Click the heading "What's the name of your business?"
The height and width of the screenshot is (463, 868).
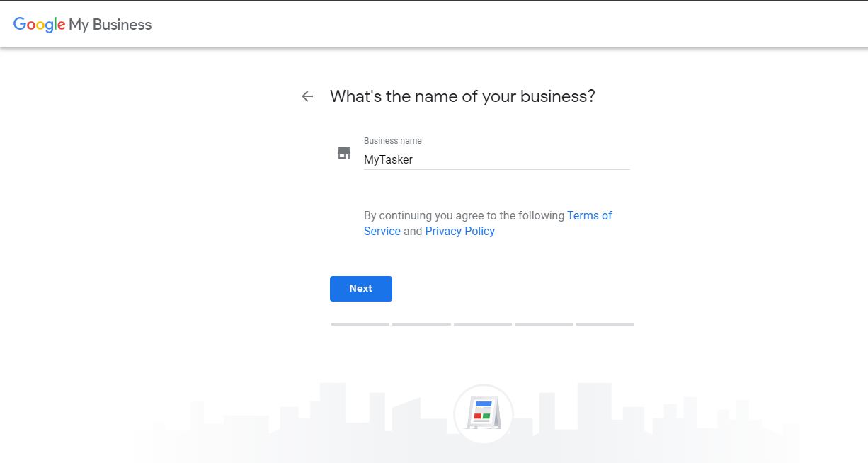(x=462, y=96)
